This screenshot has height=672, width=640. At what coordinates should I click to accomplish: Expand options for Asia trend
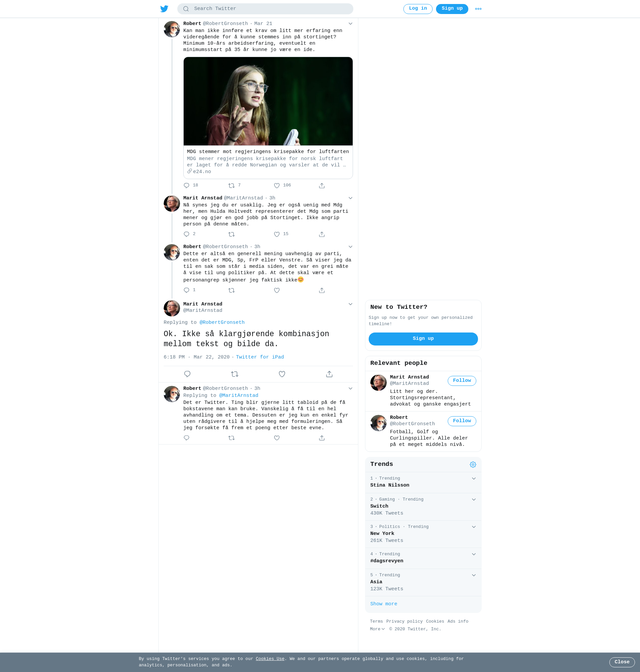click(474, 575)
